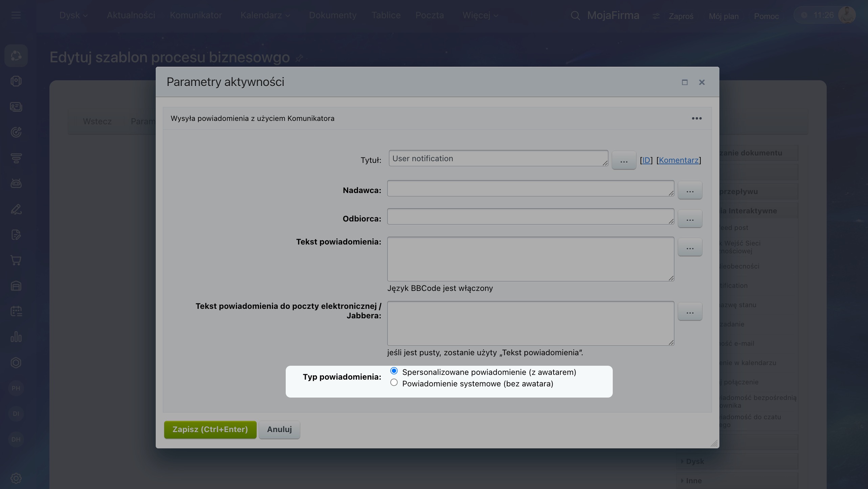Select Spersonalizowane powiadomienie (z awatarem) option
Image resolution: width=868 pixels, height=489 pixels.
(x=394, y=371)
